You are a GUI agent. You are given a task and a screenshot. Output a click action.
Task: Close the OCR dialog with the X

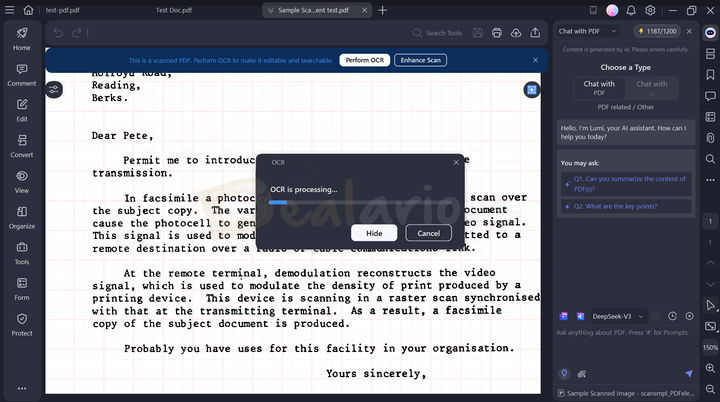pos(456,162)
